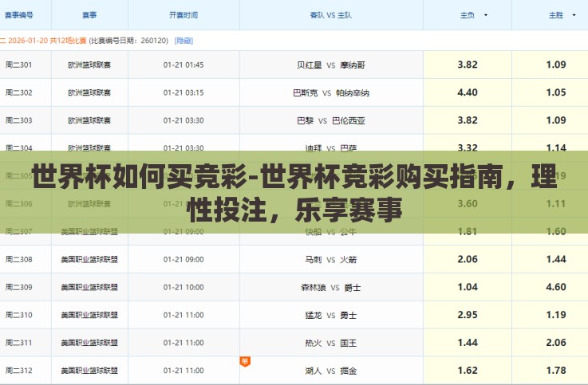This screenshot has width=588, height=385.
Task: Click the start time 01-21 03:15
Action: 184,92
